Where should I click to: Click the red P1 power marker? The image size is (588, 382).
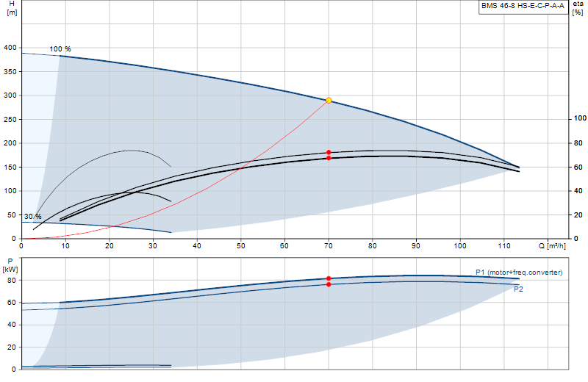329,278
